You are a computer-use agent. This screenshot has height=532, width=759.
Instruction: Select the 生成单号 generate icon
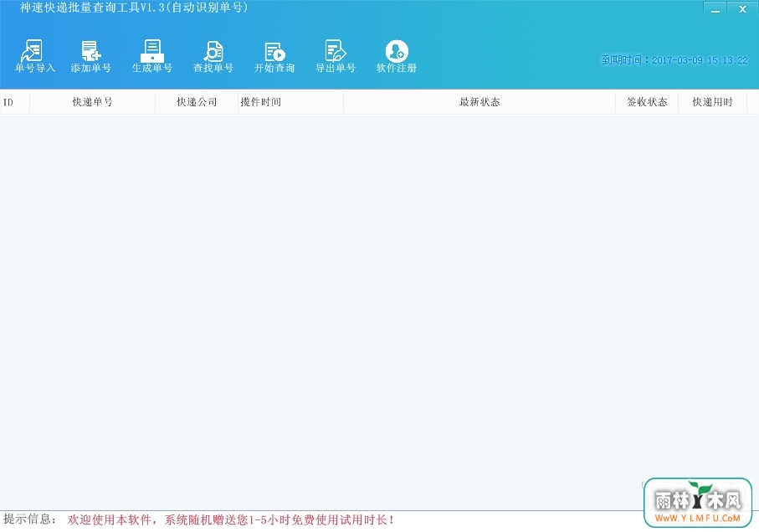[x=152, y=56]
